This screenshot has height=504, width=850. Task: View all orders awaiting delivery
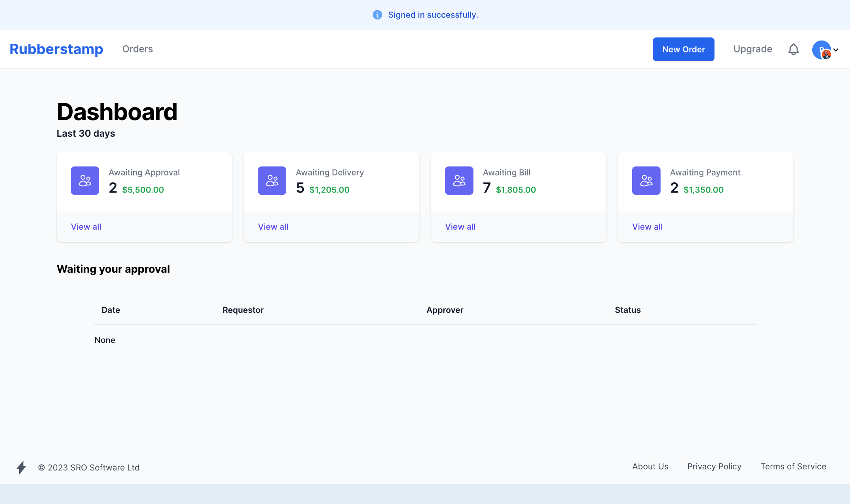click(x=273, y=226)
